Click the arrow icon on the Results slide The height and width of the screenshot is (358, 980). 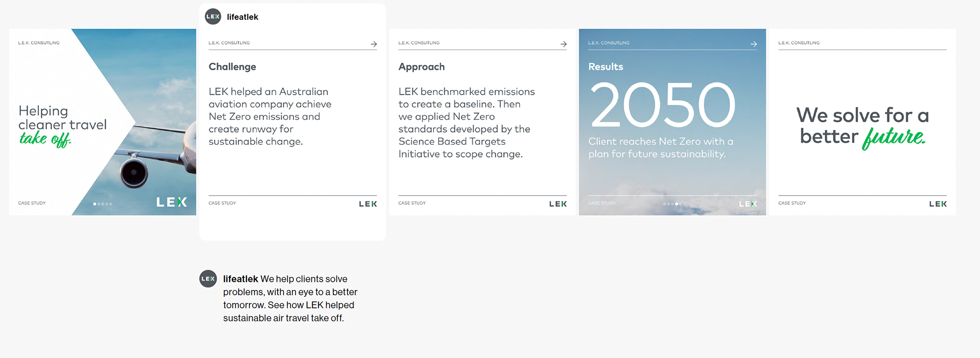(753, 44)
